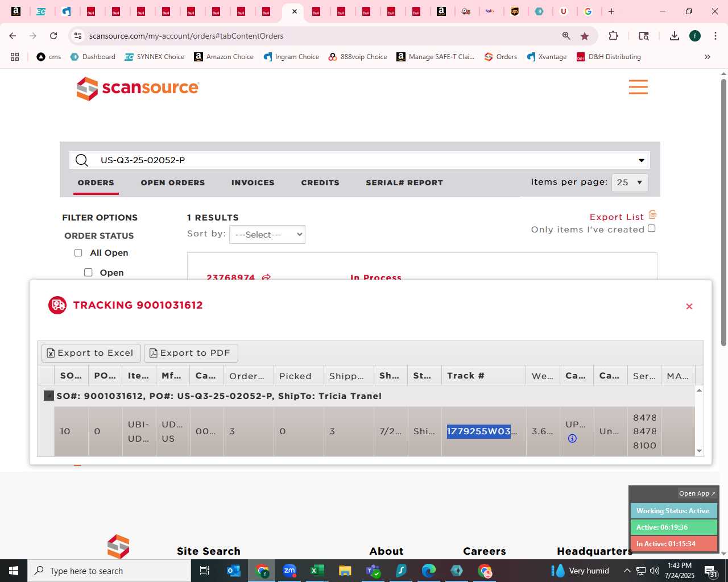Click the browser back button

click(13, 36)
